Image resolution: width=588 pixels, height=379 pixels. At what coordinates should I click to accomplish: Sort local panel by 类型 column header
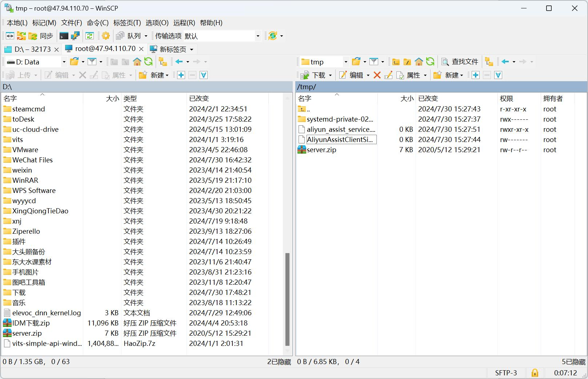point(154,98)
